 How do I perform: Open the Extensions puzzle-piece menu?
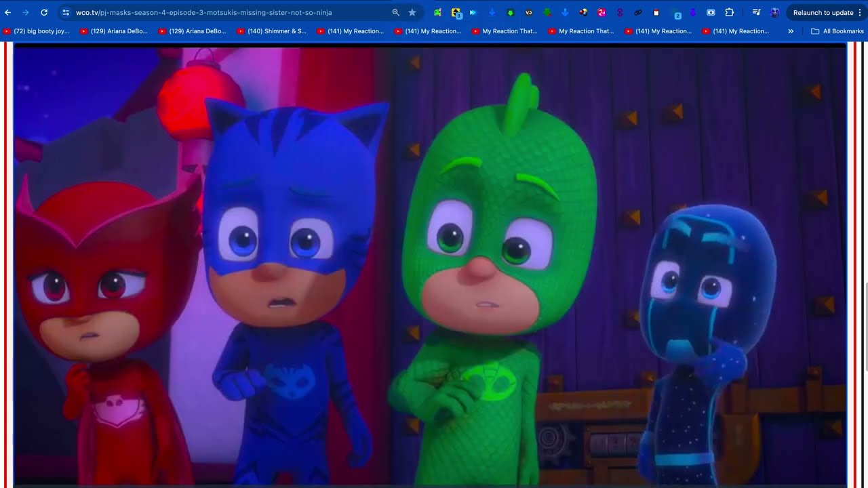[x=730, y=12]
